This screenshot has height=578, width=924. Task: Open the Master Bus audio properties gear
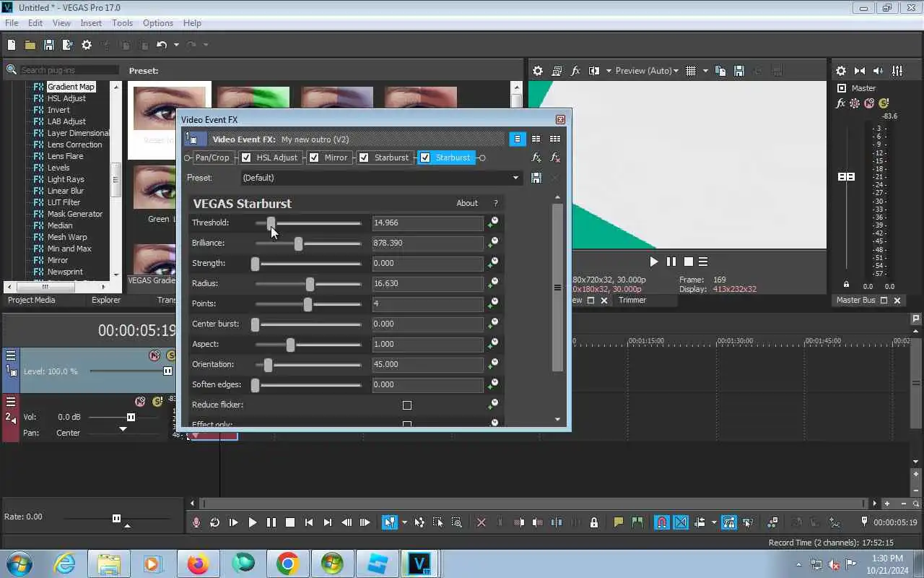[841, 71]
